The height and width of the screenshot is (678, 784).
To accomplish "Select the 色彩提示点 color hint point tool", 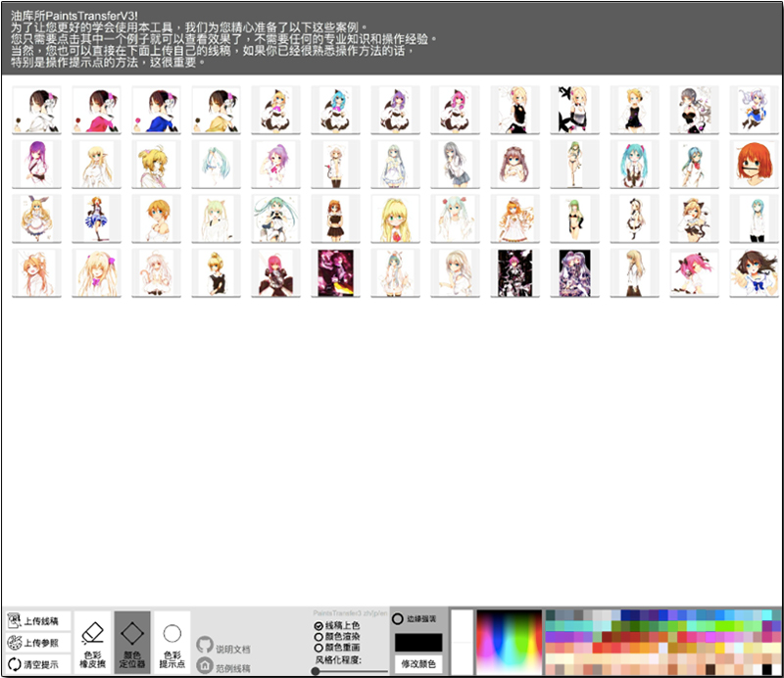I will (172, 641).
